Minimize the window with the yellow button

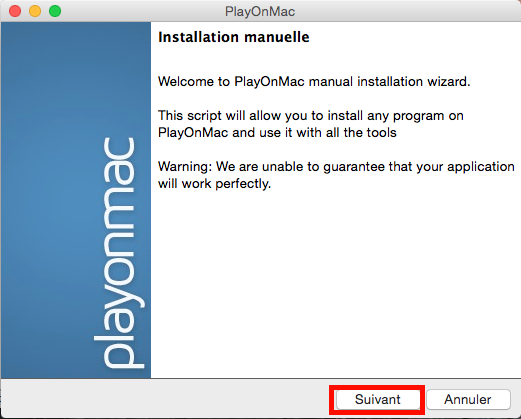[x=35, y=11]
